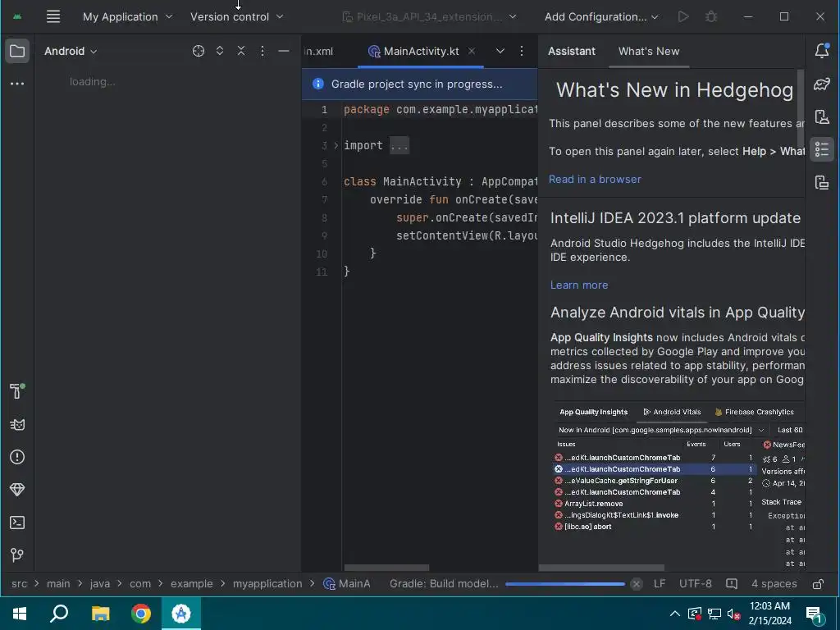Viewport: 840px width, 630px height.
Task: Open the Learn more link
Action: (x=579, y=285)
